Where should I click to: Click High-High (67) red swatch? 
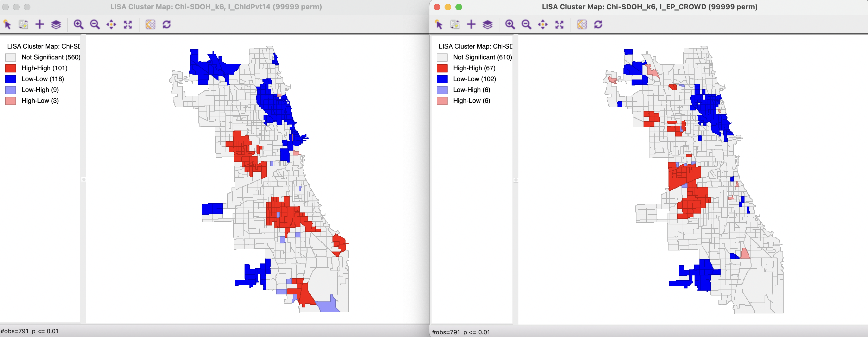point(442,68)
